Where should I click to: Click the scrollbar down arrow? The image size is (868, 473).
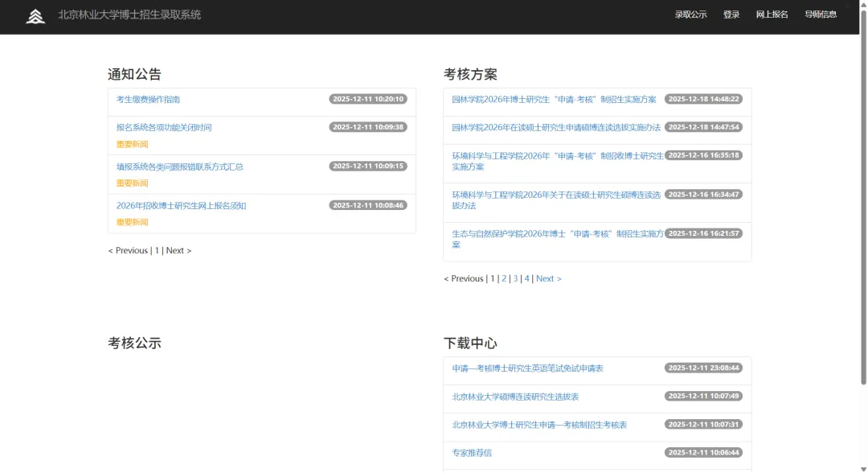point(863,469)
